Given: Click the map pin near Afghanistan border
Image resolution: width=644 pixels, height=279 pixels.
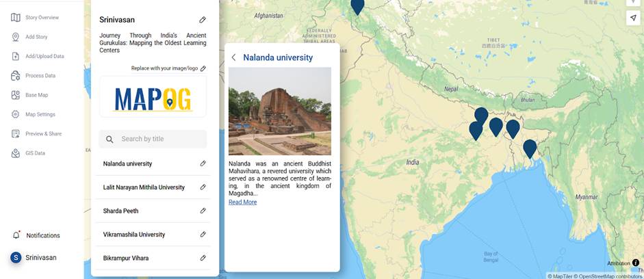Looking at the screenshot, I should pyautogui.click(x=358, y=7).
